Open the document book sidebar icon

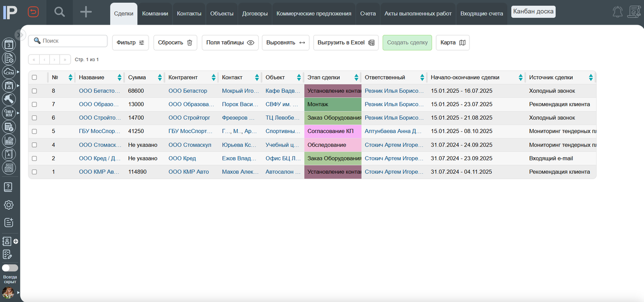9,154
